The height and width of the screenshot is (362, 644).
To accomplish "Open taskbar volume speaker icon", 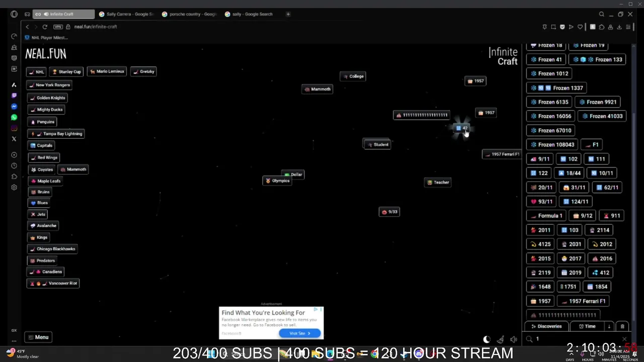I will pyautogui.click(x=600, y=354).
